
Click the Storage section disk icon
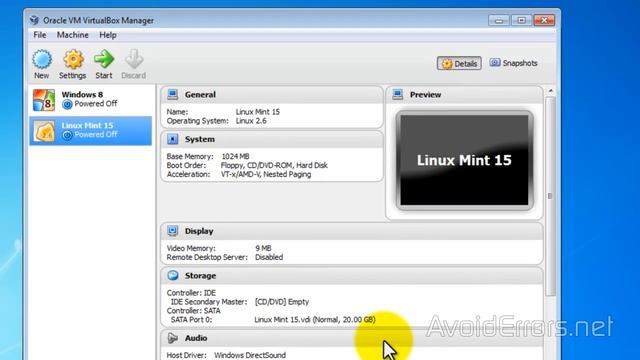[x=173, y=276]
